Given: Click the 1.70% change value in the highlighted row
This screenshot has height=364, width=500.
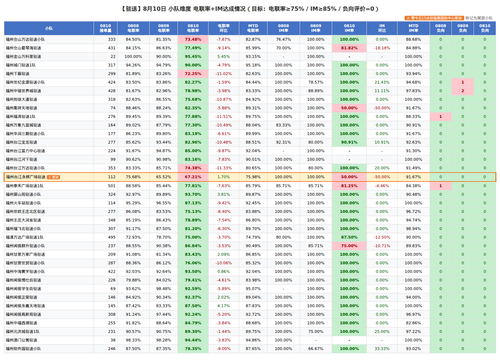Looking at the screenshot, I should pyautogui.click(x=224, y=177).
